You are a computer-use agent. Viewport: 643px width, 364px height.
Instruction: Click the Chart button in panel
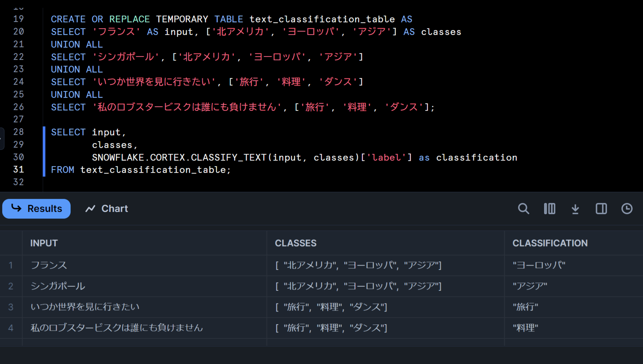[x=106, y=208]
